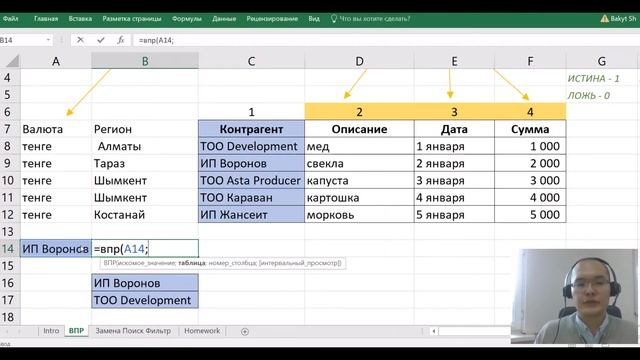Click the Контрагент header cell

(x=251, y=129)
